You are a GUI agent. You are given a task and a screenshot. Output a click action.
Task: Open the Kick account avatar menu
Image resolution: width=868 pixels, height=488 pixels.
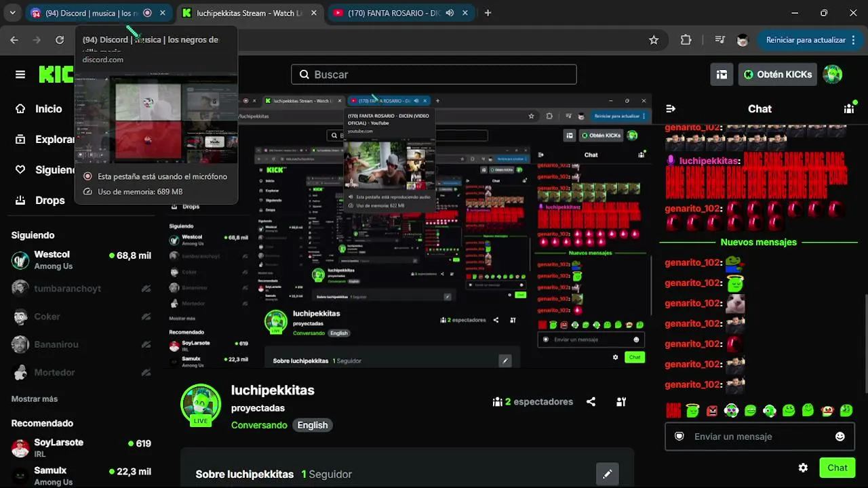coord(833,75)
